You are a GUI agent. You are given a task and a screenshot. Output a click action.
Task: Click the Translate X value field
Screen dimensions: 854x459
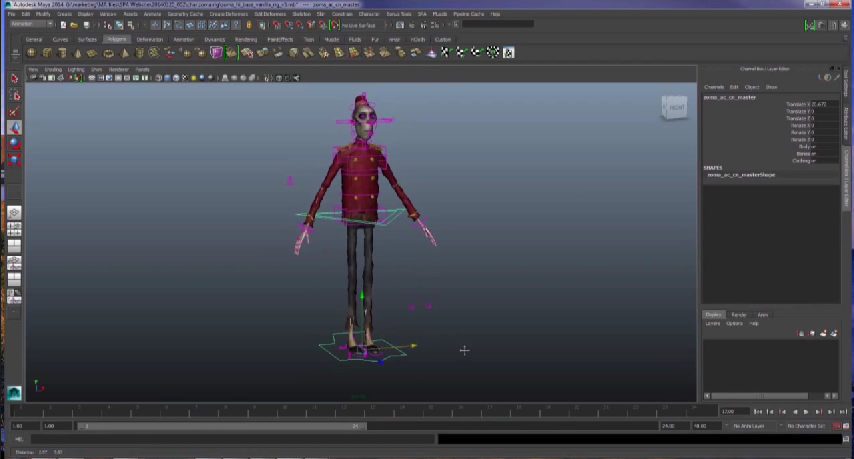pos(820,104)
